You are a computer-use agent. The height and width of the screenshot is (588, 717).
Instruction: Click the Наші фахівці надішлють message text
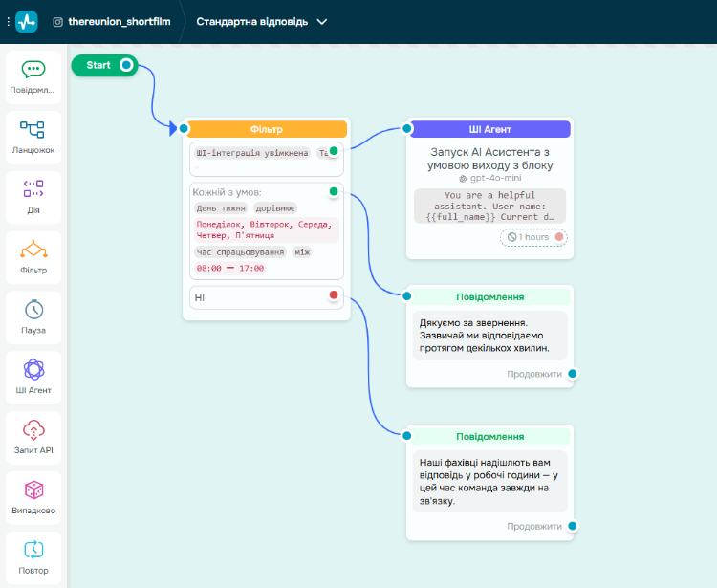point(489,482)
